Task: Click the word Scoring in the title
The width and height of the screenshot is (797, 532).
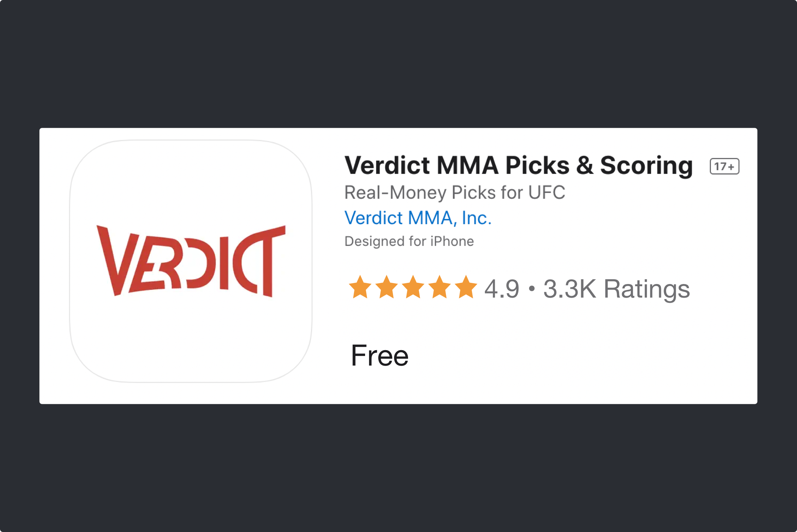Action: coord(646,165)
